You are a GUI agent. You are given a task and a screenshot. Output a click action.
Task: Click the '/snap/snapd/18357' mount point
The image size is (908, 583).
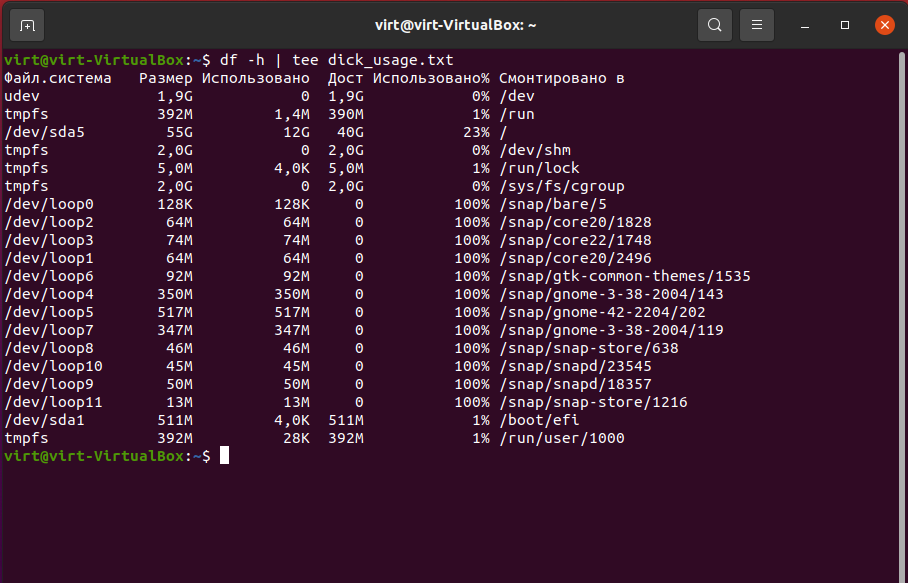(576, 384)
